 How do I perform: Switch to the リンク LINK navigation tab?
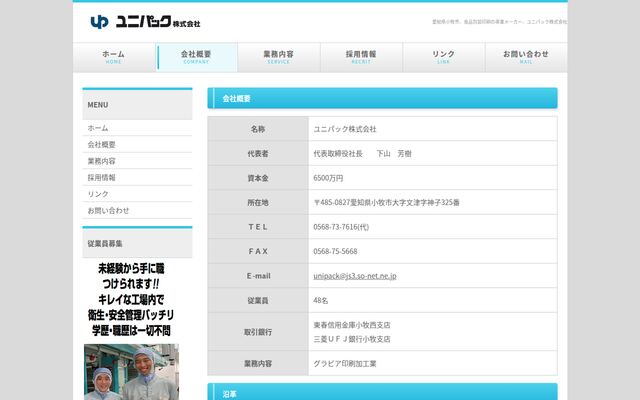[x=444, y=57]
